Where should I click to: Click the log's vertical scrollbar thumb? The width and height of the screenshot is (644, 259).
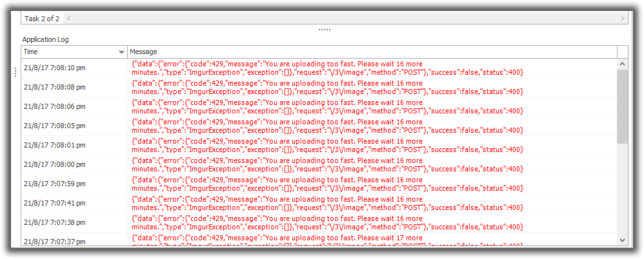click(x=622, y=106)
